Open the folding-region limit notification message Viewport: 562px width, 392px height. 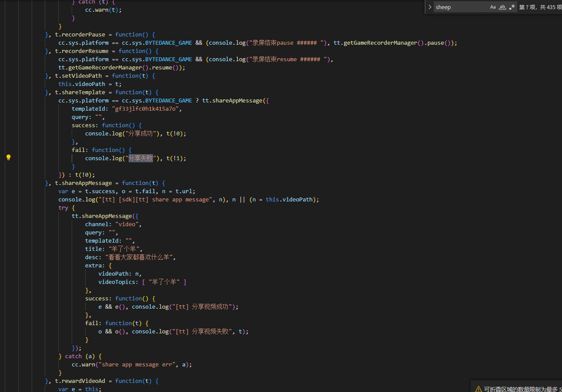523,389
